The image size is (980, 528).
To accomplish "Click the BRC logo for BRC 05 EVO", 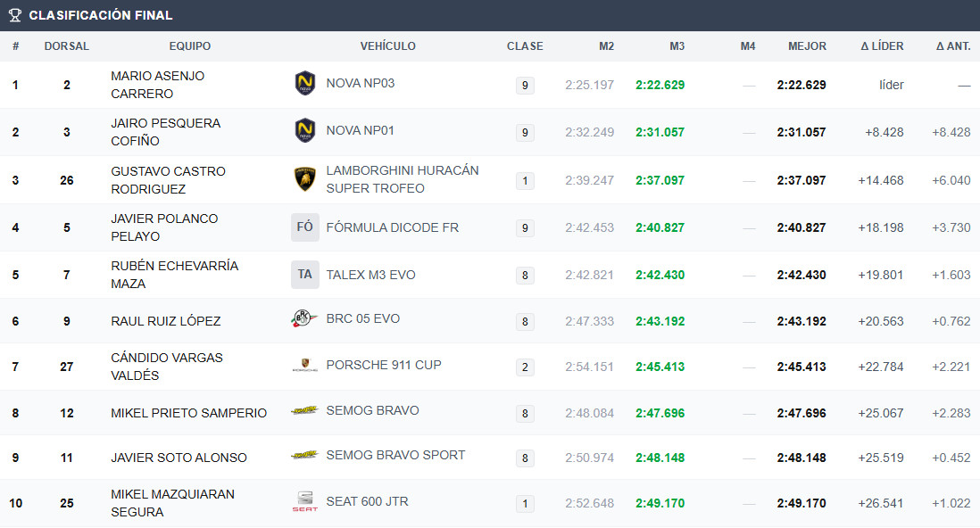I will 305,318.
